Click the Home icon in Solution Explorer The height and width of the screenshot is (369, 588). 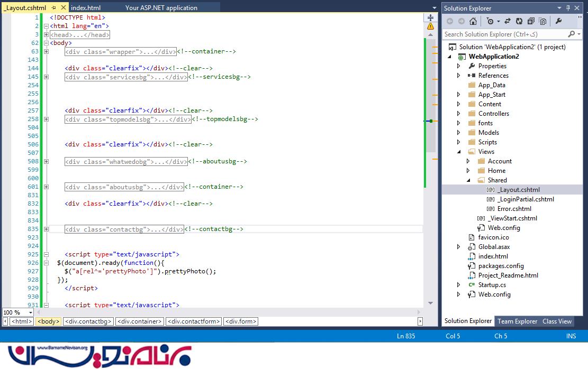(473, 21)
